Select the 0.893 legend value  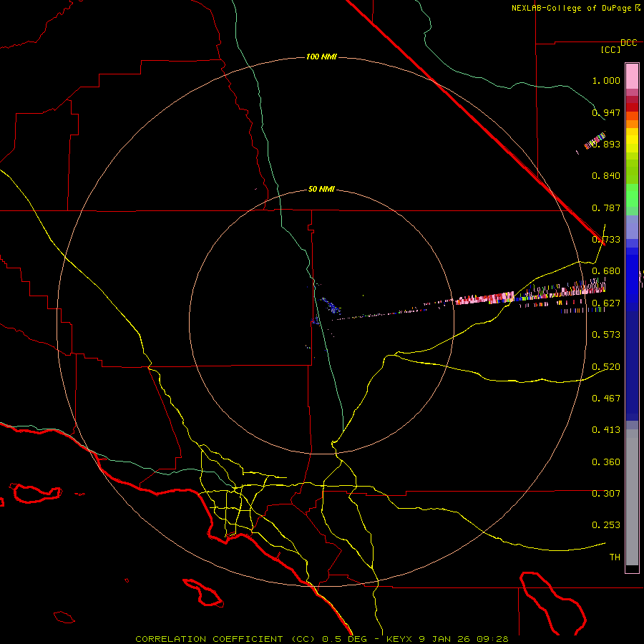[606, 144]
